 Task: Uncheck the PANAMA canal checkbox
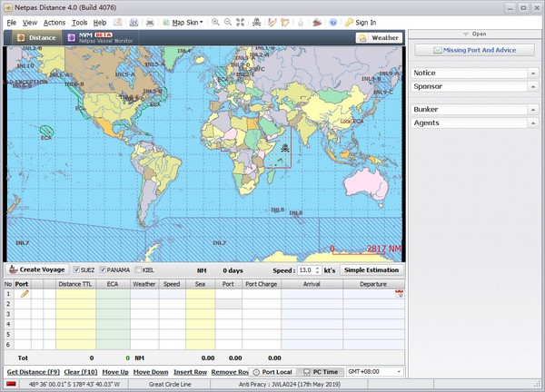pyautogui.click(x=104, y=269)
